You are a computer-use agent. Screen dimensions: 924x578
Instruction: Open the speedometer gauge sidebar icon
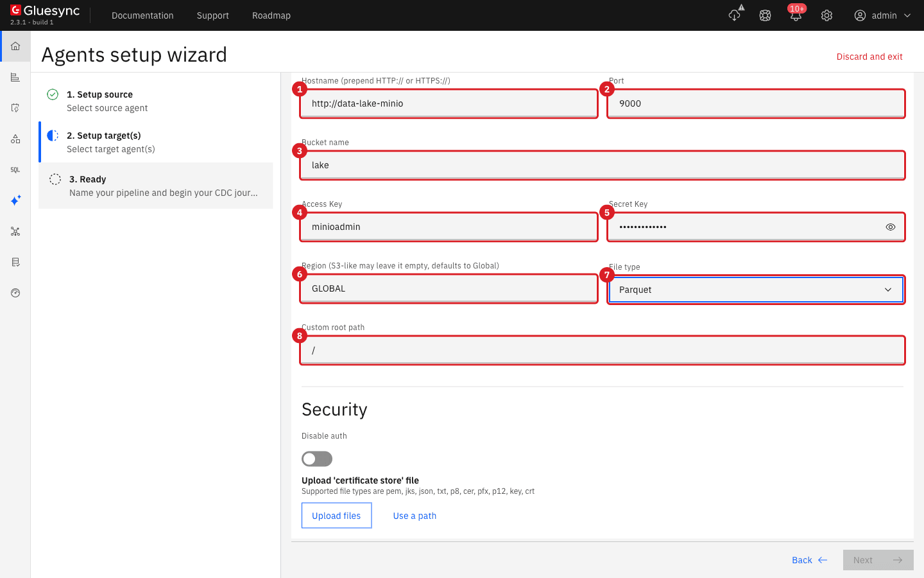(x=15, y=293)
